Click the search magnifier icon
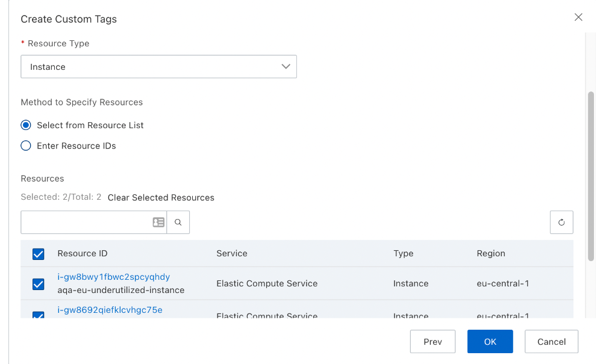 (178, 223)
